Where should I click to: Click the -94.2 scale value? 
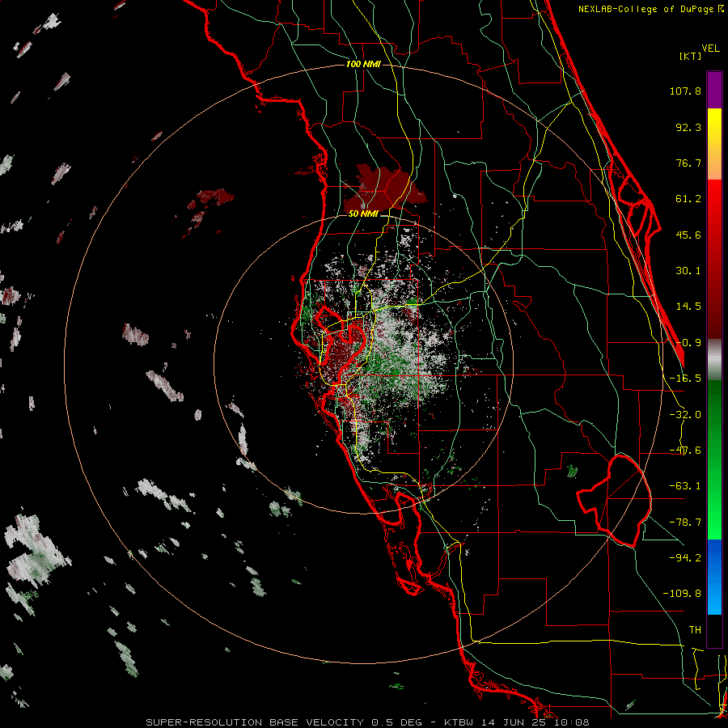coord(685,557)
